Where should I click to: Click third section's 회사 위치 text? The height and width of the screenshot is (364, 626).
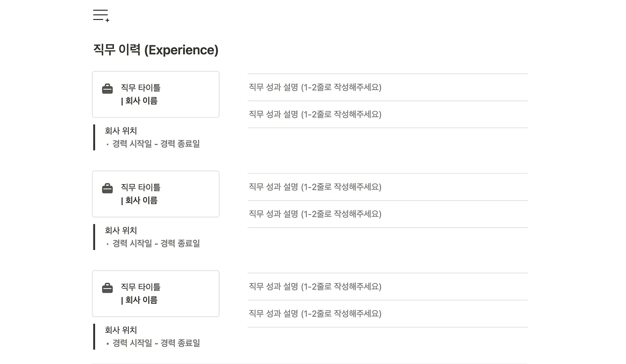tap(121, 330)
